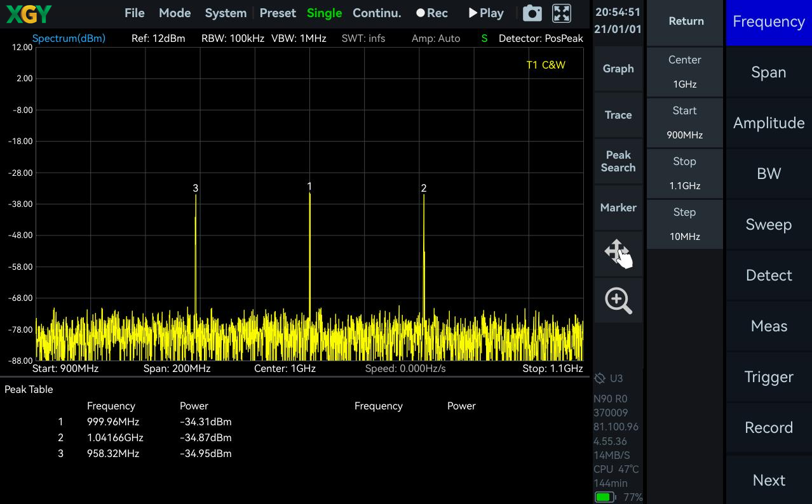Run Peak Search

click(x=618, y=161)
